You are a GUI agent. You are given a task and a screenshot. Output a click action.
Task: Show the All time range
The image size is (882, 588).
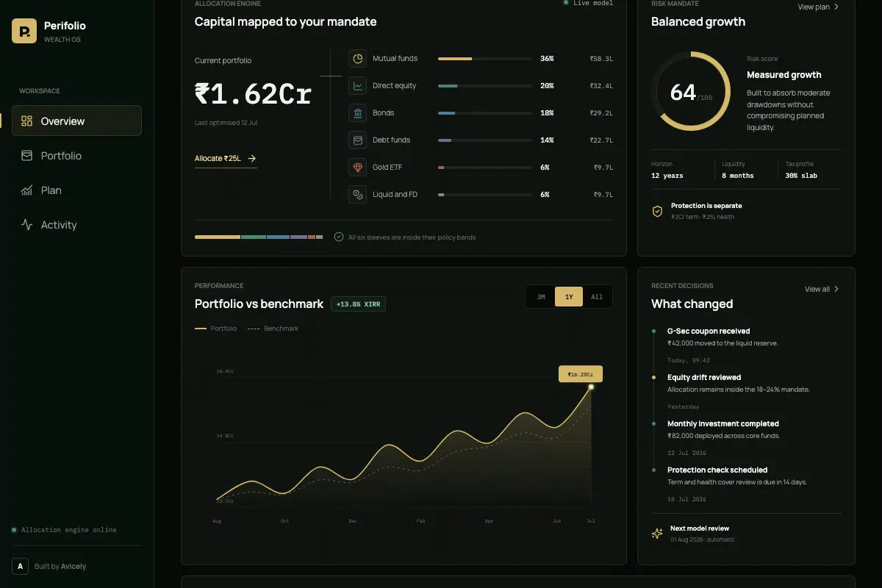point(597,297)
